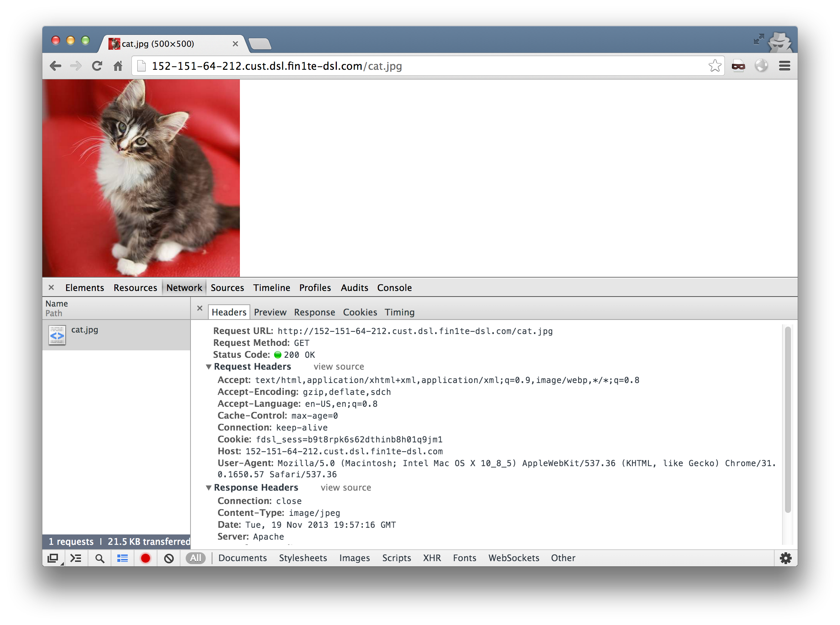Screen dimensions: 840x625
Task: Open the Cookies tab
Action: point(360,312)
